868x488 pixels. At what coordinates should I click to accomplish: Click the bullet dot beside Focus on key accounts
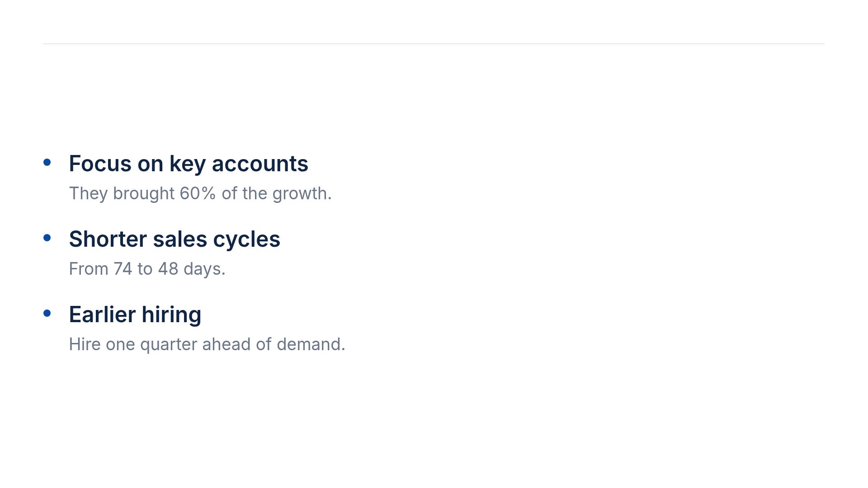[x=47, y=162]
